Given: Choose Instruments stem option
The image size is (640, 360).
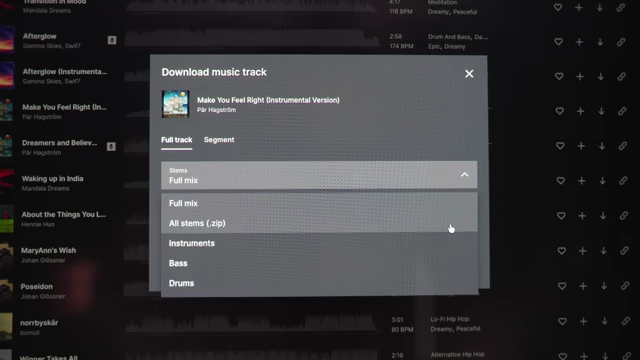Looking at the screenshot, I should 319,243.
